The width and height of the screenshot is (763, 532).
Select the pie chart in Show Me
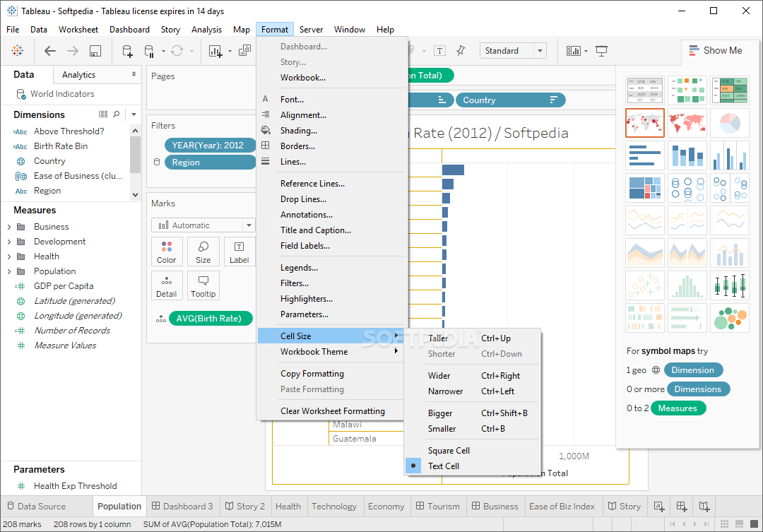click(x=729, y=123)
